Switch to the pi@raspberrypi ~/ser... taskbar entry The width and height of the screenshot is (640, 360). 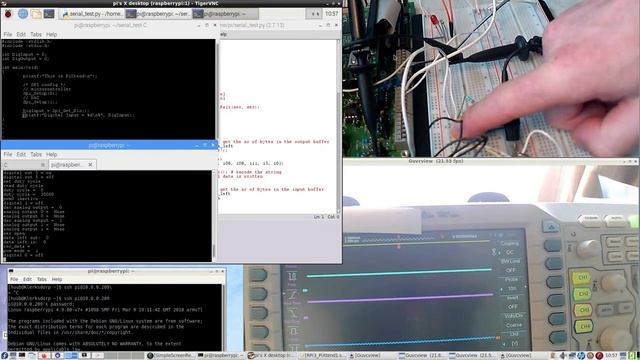pos(158,14)
